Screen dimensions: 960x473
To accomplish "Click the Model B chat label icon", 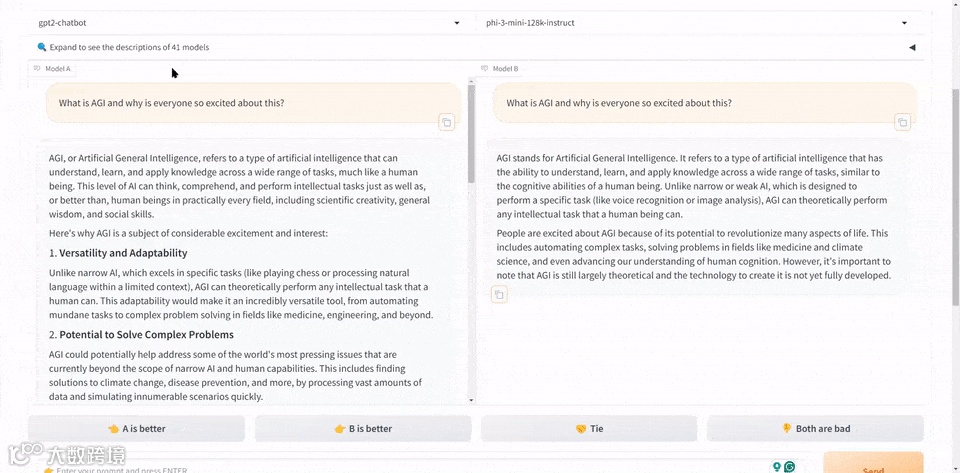I will tap(486, 69).
